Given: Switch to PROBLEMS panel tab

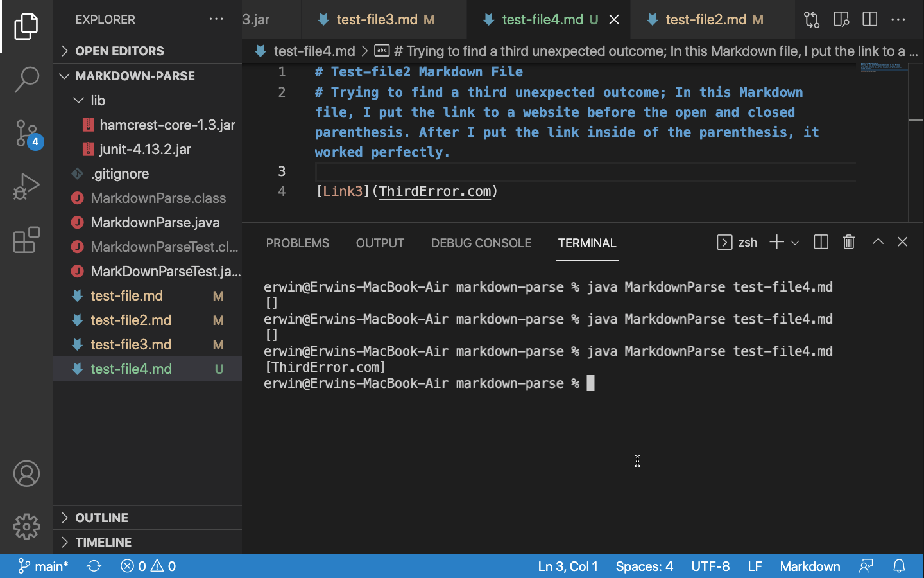Looking at the screenshot, I should tap(298, 243).
